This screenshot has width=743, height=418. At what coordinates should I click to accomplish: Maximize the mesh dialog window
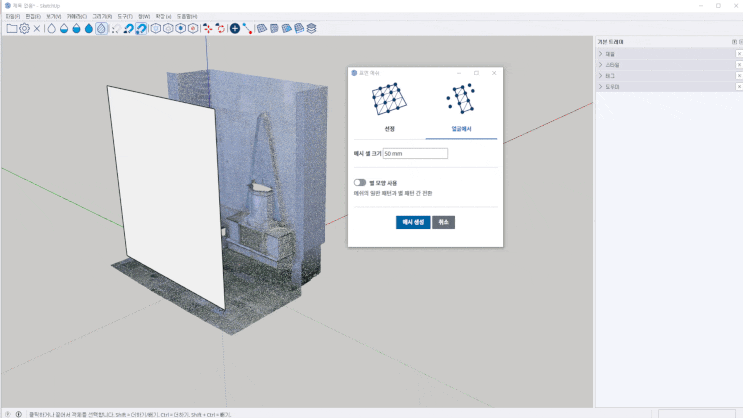(x=477, y=73)
